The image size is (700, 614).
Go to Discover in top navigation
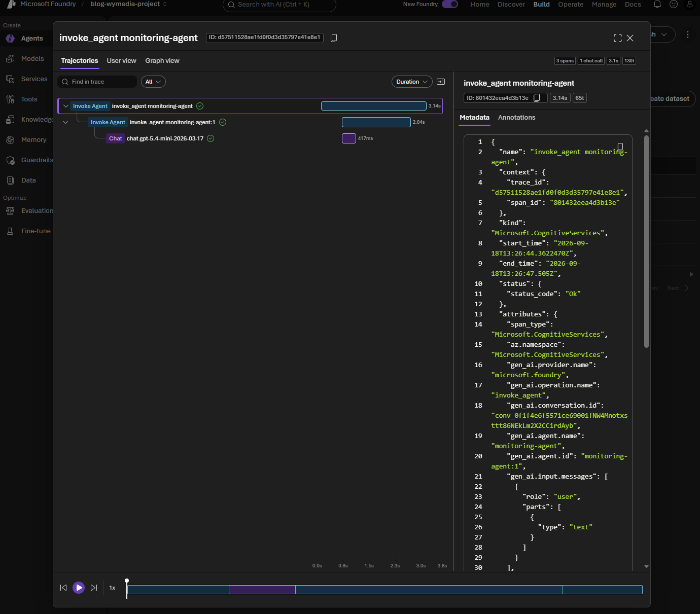511,4
